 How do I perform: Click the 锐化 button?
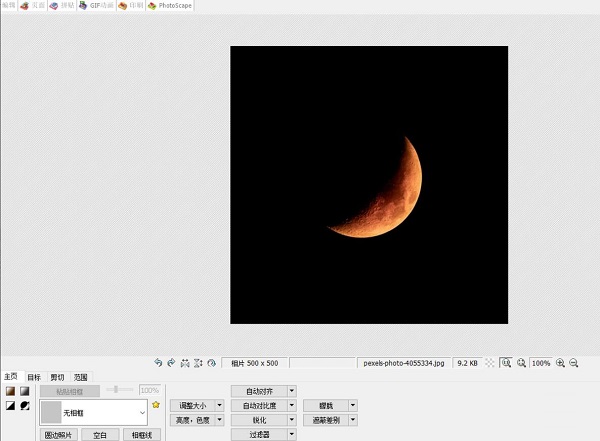tap(258, 421)
